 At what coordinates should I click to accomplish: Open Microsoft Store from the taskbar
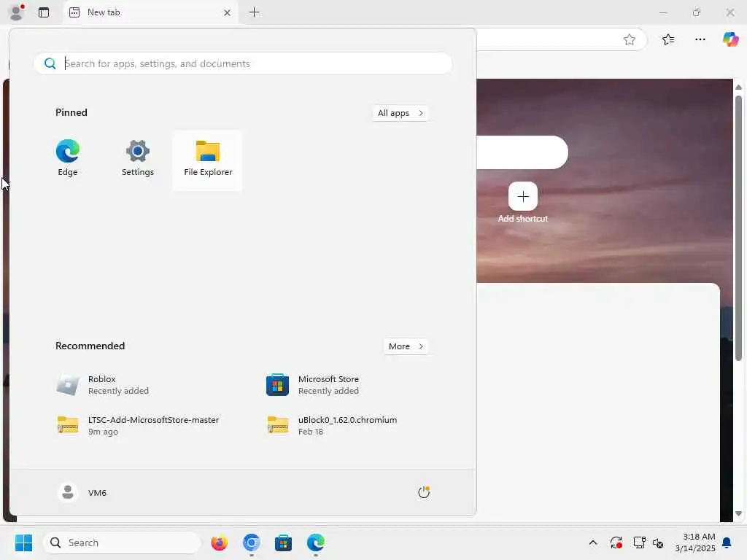tap(284, 542)
